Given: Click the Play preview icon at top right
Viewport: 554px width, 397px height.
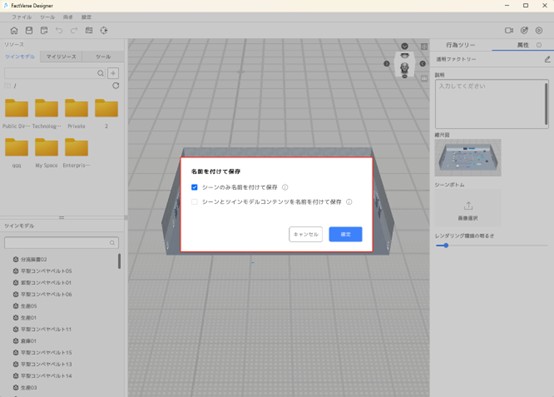Looking at the screenshot, I should point(539,30).
